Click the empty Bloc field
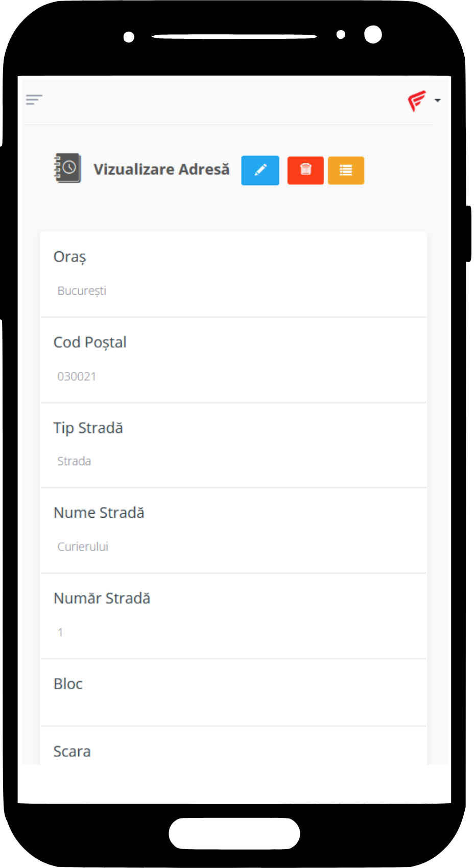Screen dimensions: 475x868 coord(233,692)
